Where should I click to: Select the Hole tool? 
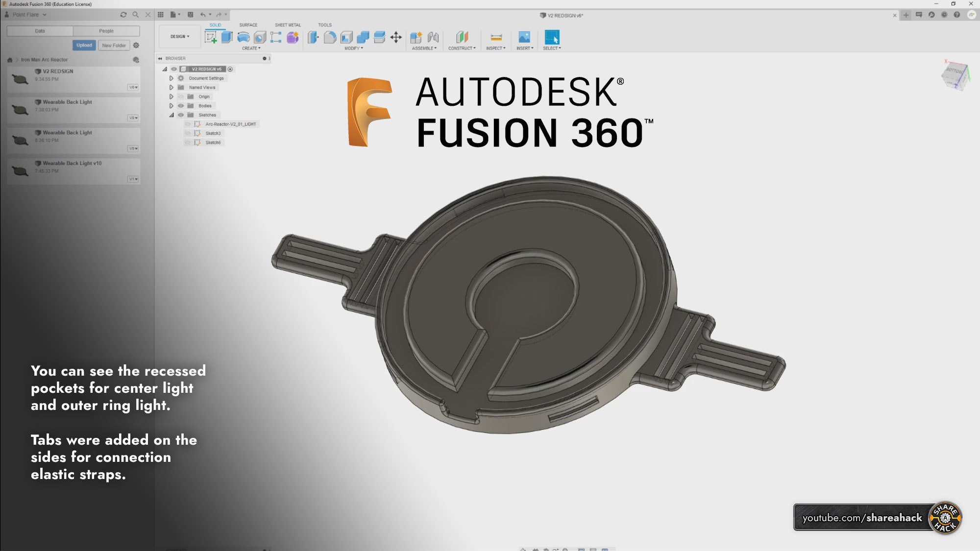pyautogui.click(x=260, y=37)
